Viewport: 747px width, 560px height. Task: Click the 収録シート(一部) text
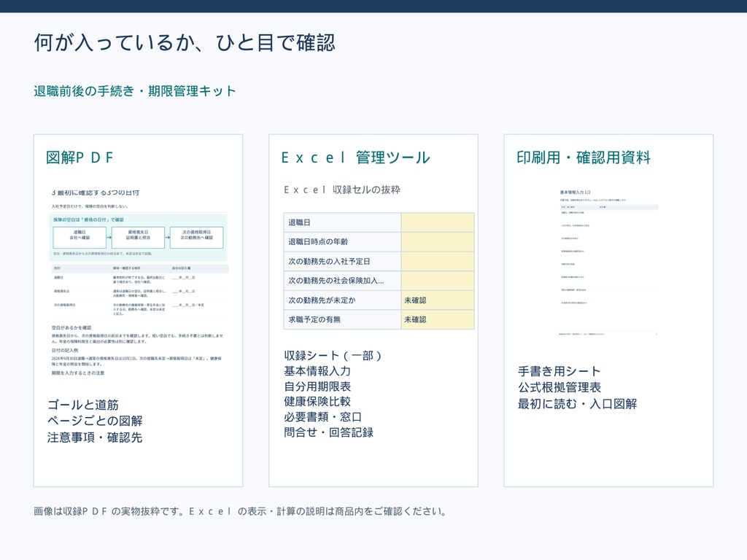coord(333,356)
